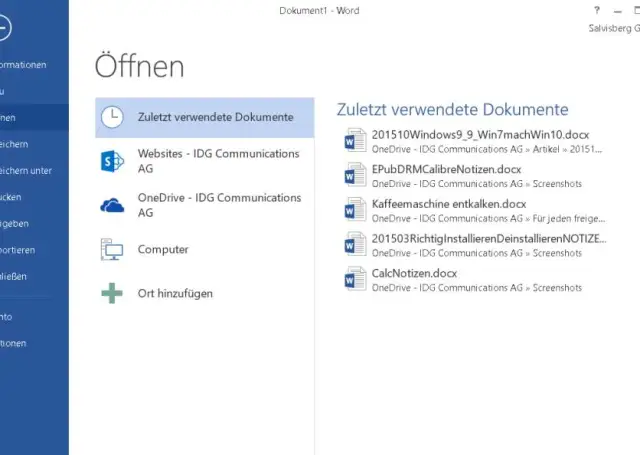Select Computer as open location
This screenshot has height=455, width=640.
(204, 249)
